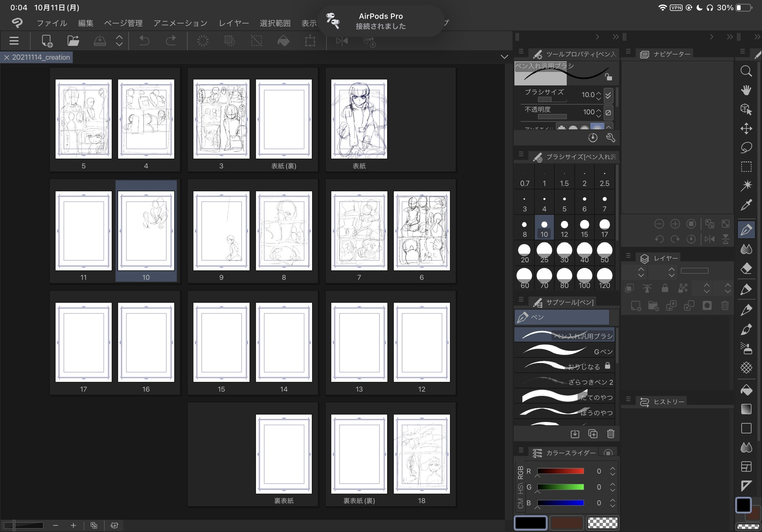The height and width of the screenshot is (532, 762).
Task: Select brush size 10 preset
Action: pyautogui.click(x=544, y=228)
